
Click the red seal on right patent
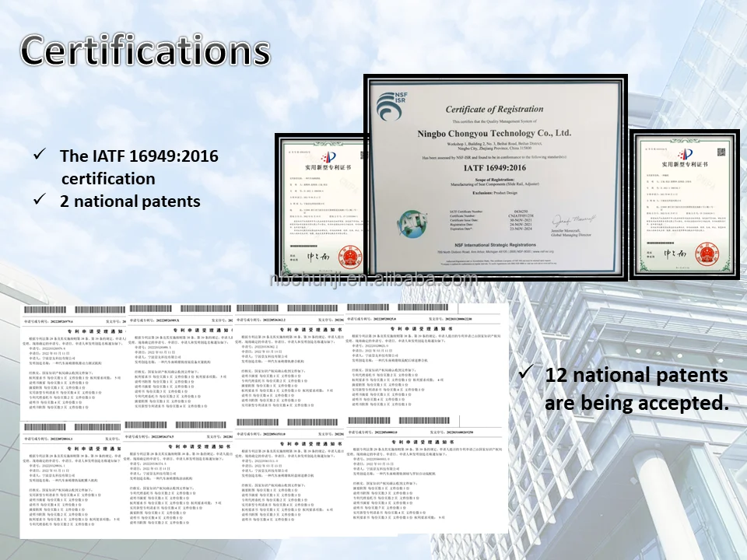coord(707,255)
